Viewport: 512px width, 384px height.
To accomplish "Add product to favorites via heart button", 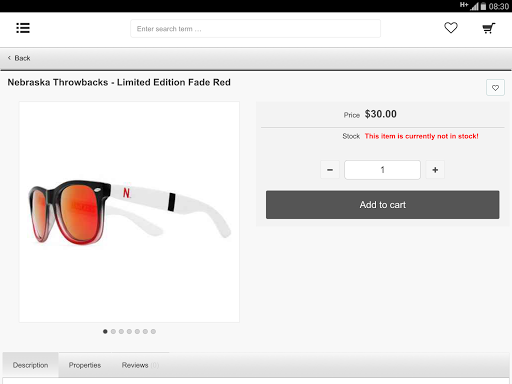I will click(495, 88).
